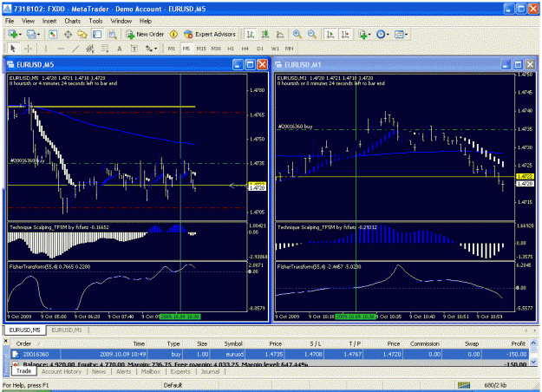Select the Text tool (A)
Image resolution: width=542 pixels, height=392 pixels.
coord(120,49)
